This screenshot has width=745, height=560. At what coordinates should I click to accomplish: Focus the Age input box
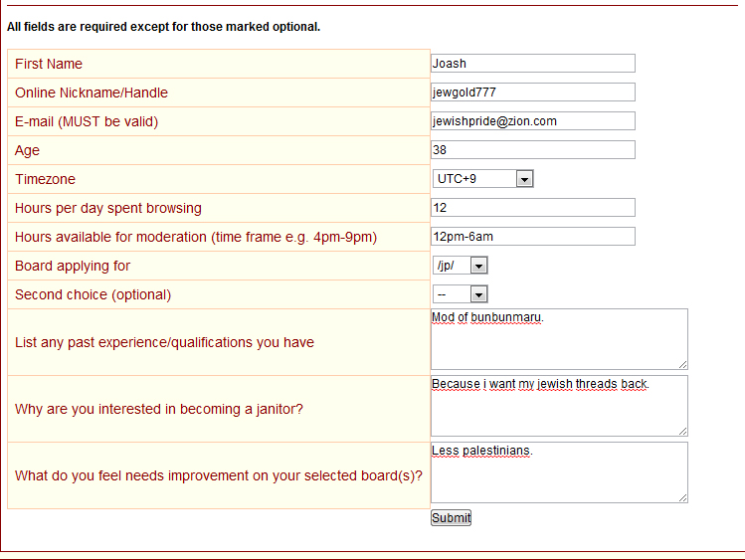[532, 149]
